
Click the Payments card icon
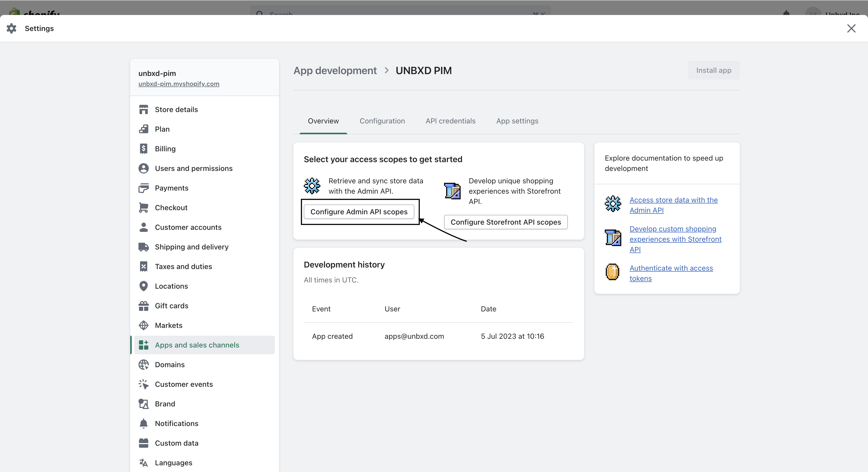(x=144, y=188)
